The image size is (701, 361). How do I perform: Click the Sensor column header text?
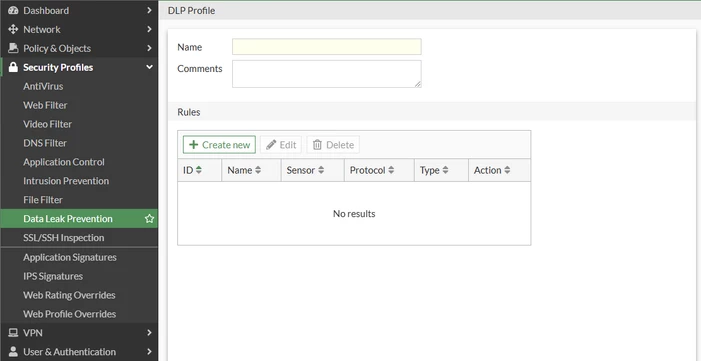[x=301, y=170]
